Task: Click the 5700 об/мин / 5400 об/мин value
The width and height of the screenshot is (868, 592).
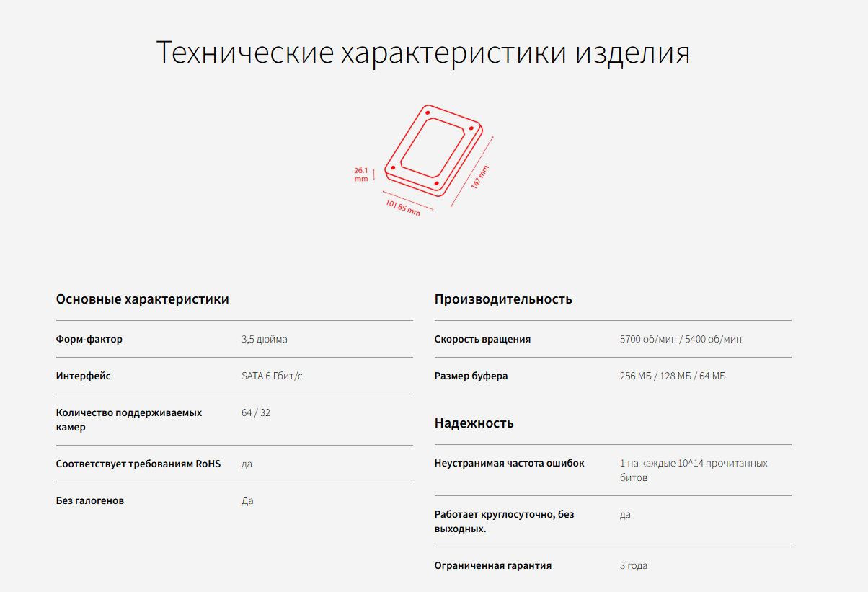Action: click(x=681, y=339)
